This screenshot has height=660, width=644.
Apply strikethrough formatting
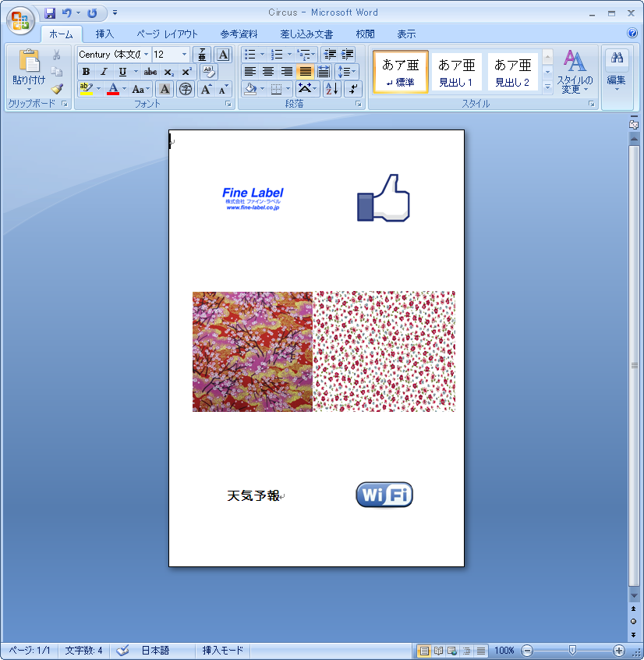tap(150, 72)
